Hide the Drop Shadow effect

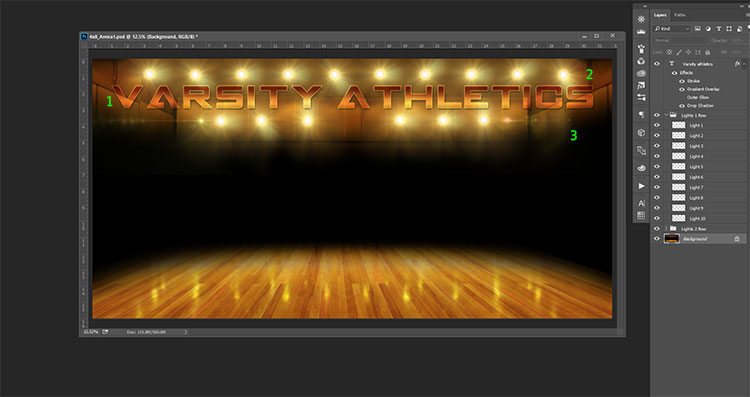pyautogui.click(x=682, y=106)
